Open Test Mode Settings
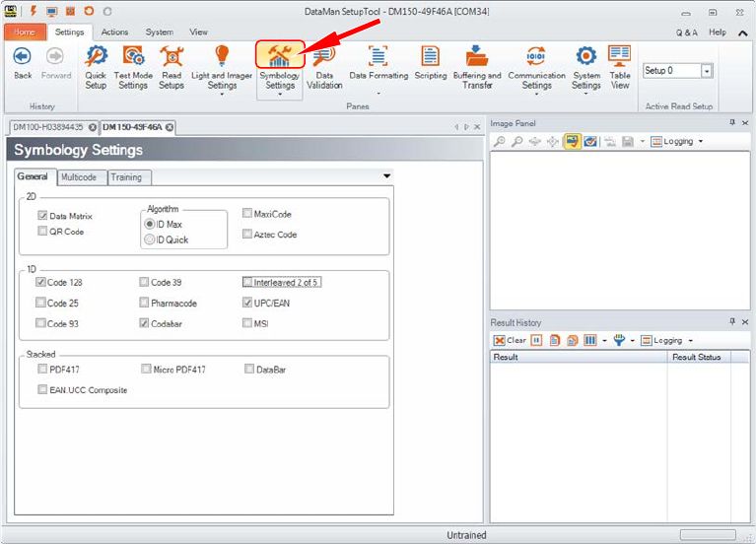This screenshot has width=756, height=544. coord(132,67)
